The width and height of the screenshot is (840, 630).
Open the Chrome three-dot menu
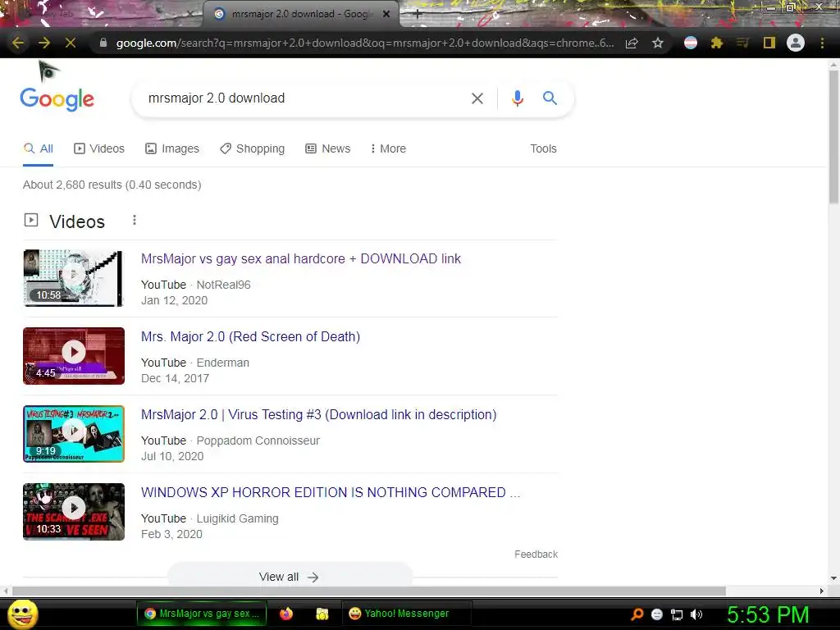tap(822, 43)
